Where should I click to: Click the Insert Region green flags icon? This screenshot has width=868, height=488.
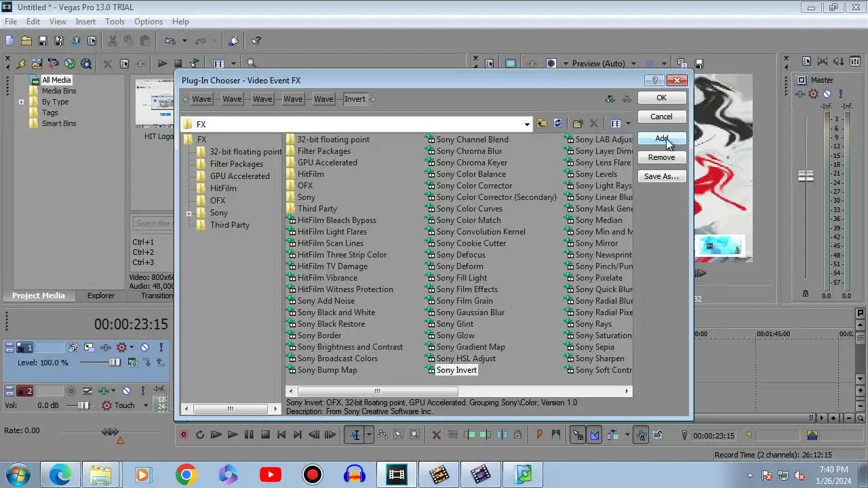click(x=556, y=434)
